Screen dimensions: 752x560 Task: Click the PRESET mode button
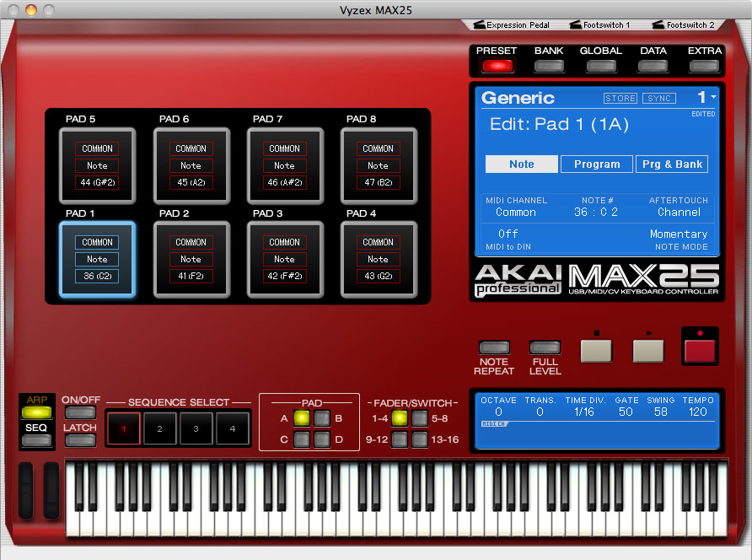click(497, 65)
